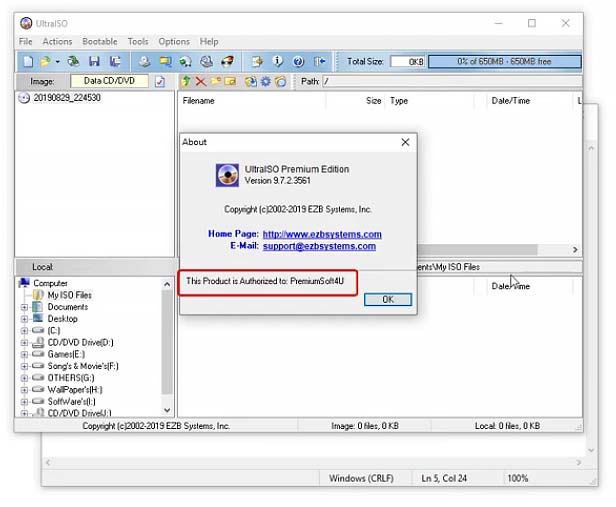Click the file list horizontal scroll right arrow
Screen dimensions: 616x507
click(x=575, y=250)
